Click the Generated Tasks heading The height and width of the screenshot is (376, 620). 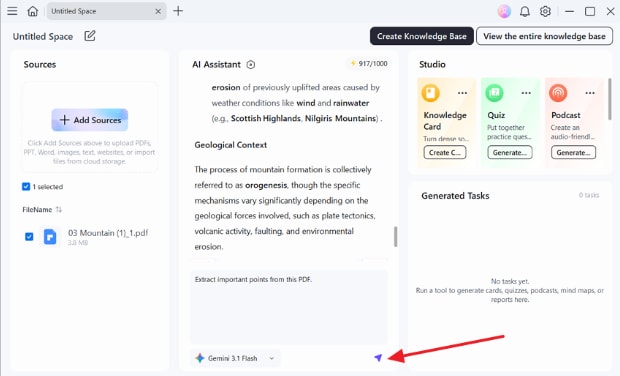click(455, 196)
